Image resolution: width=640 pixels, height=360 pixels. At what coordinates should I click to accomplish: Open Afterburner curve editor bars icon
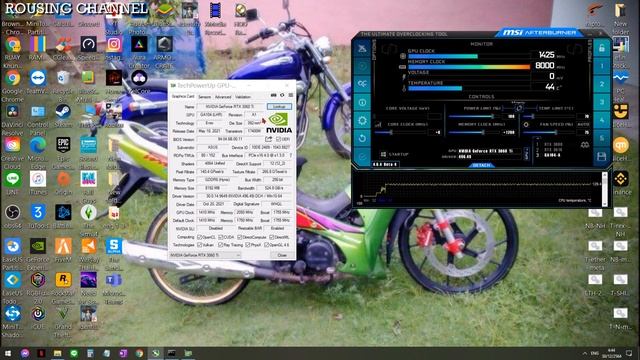378,124
